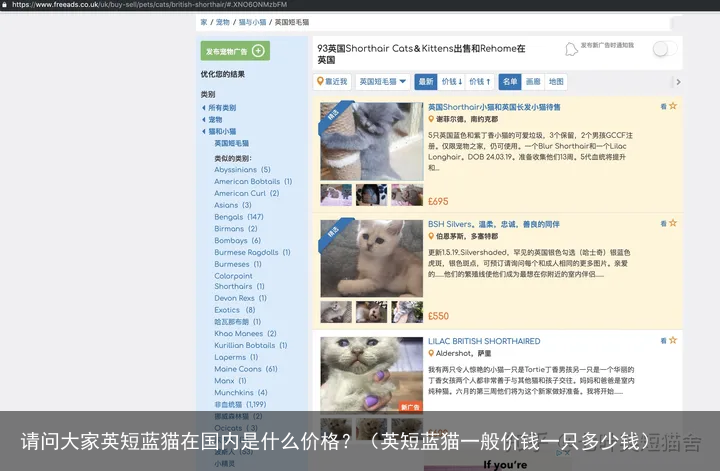Open Manx (1) category
Viewport: 720px width, 471px height.
click(231, 381)
